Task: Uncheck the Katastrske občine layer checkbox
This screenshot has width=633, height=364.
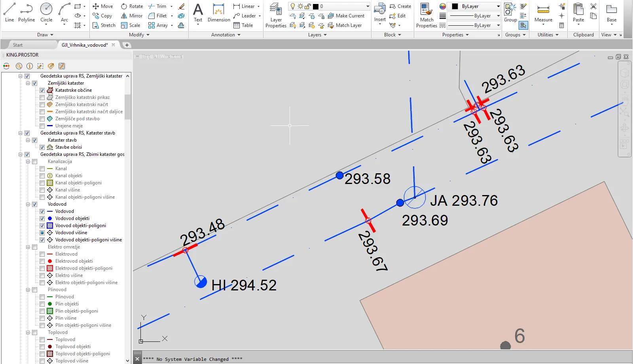Action: point(42,90)
